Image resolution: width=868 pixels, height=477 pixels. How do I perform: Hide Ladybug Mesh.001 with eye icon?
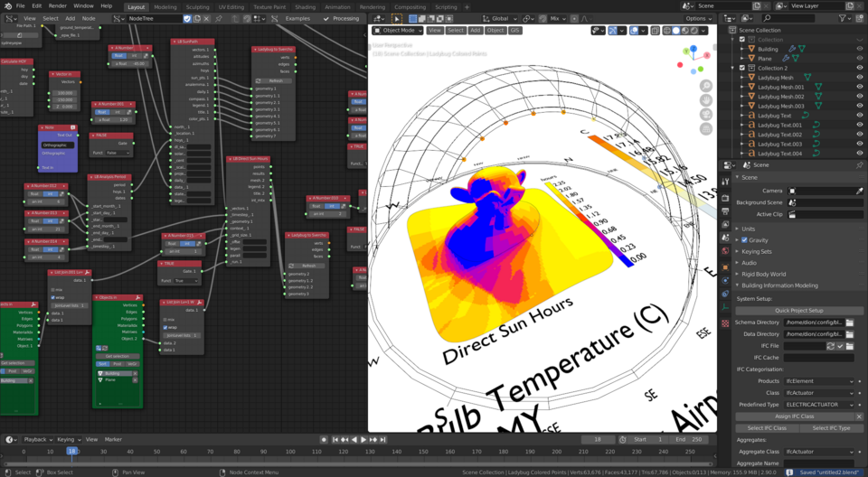tap(860, 87)
